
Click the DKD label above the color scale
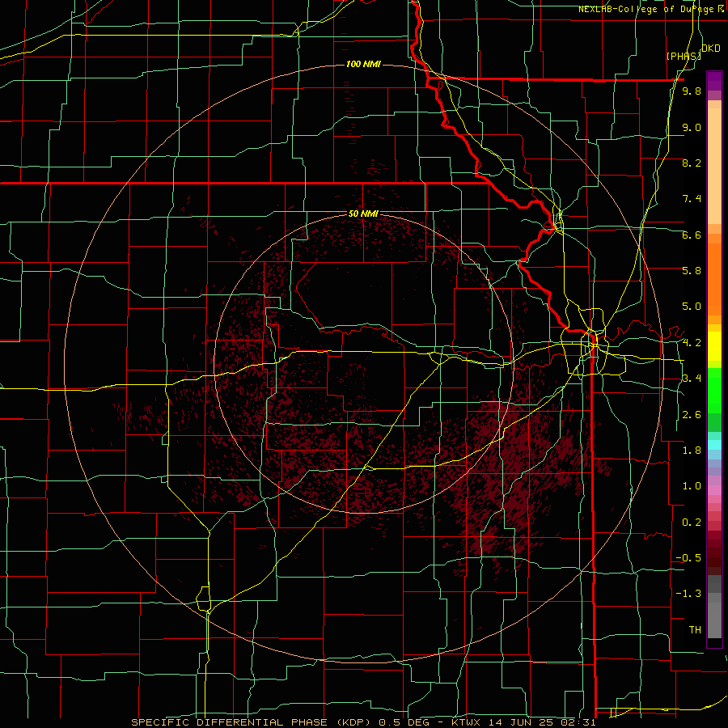tap(710, 49)
